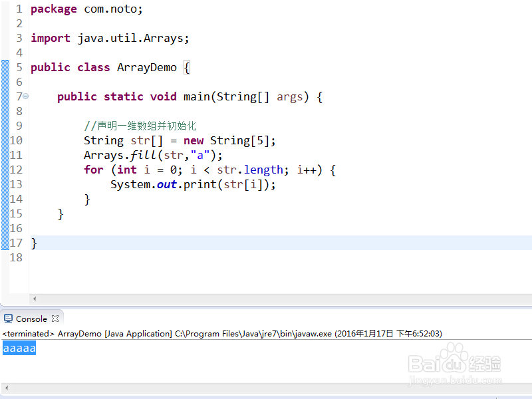Close the Console tab with its X
This screenshot has width=532, height=399.
tap(55, 319)
